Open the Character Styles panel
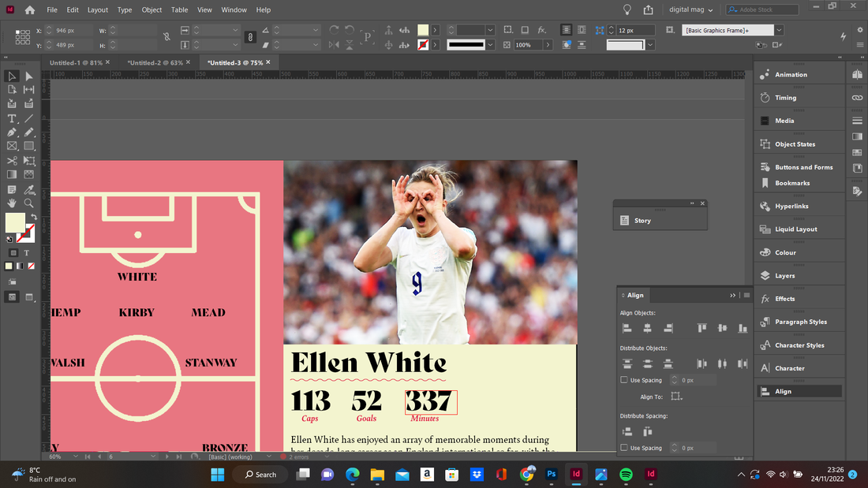868x488 pixels. click(x=799, y=345)
